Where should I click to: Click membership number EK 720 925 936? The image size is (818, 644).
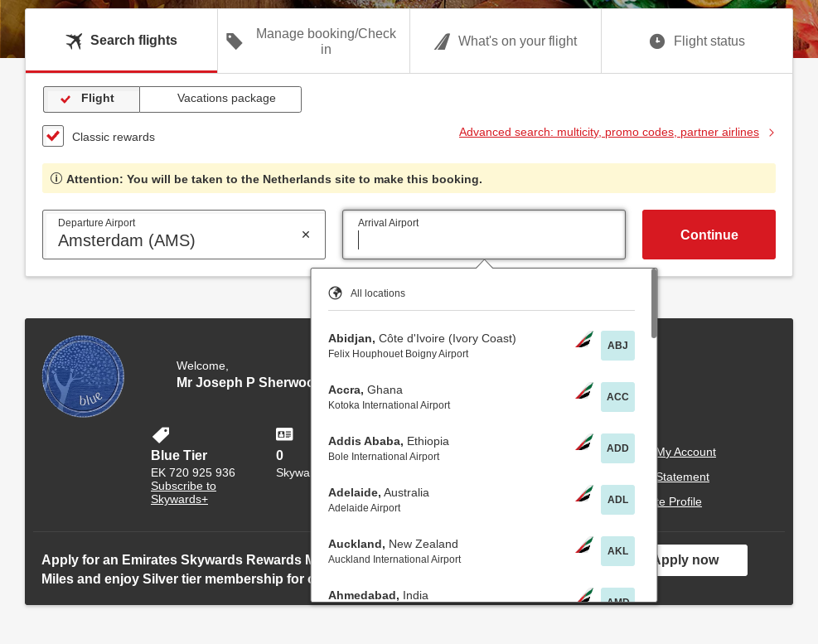(193, 472)
